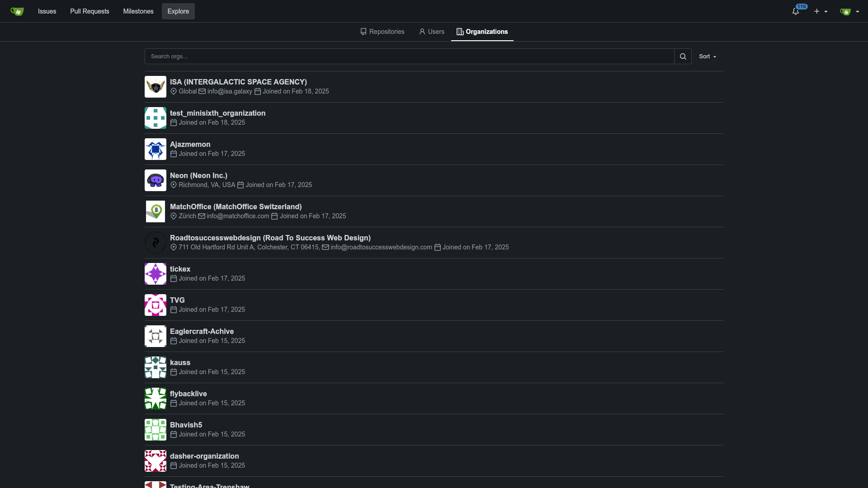Click the Neon Inc. avatar icon
The height and width of the screenshot is (488, 868).
click(x=156, y=180)
